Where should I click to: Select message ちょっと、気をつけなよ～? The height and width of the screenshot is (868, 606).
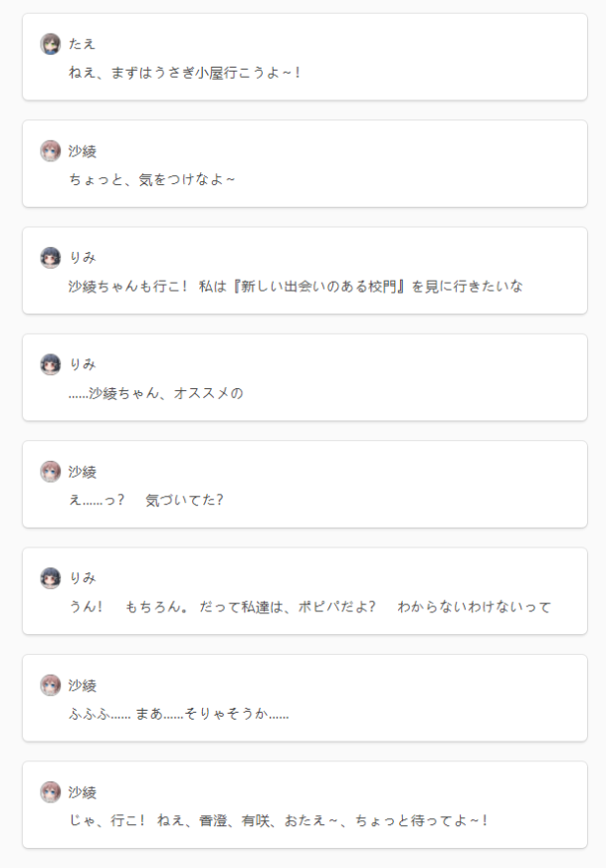pos(151,179)
